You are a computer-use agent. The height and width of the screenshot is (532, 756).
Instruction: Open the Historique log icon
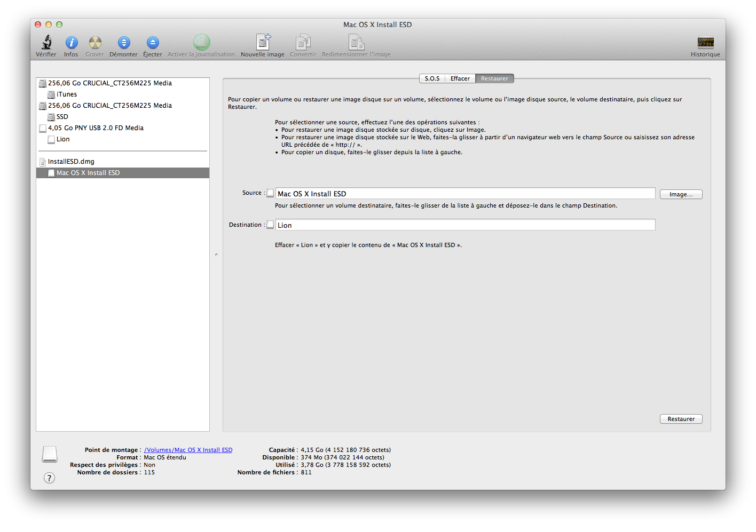(x=705, y=43)
